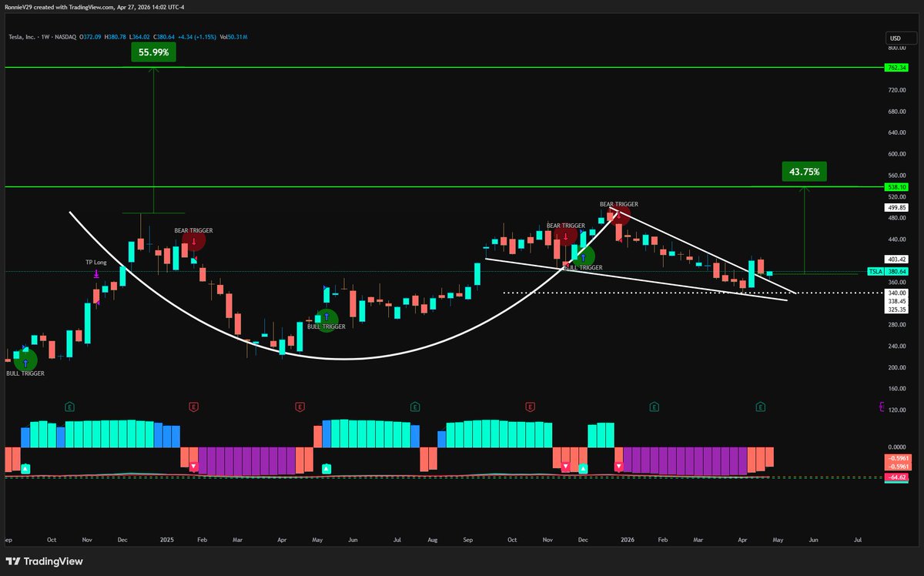Viewport: 924px width, 576px height.
Task: Click the April 2026 green earnings marker
Action: (760, 405)
